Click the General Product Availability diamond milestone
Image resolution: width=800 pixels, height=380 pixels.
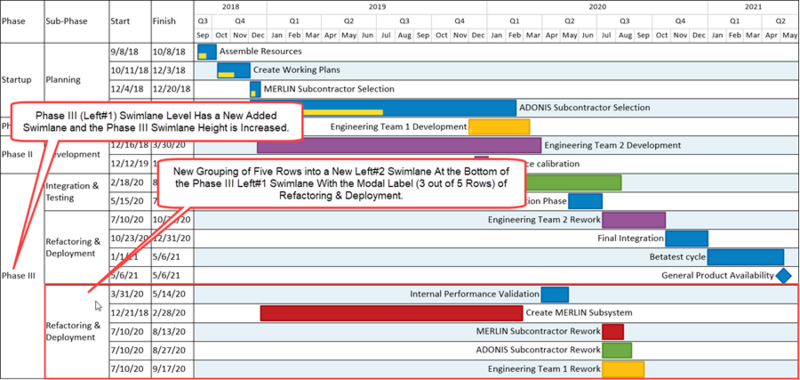(x=784, y=275)
